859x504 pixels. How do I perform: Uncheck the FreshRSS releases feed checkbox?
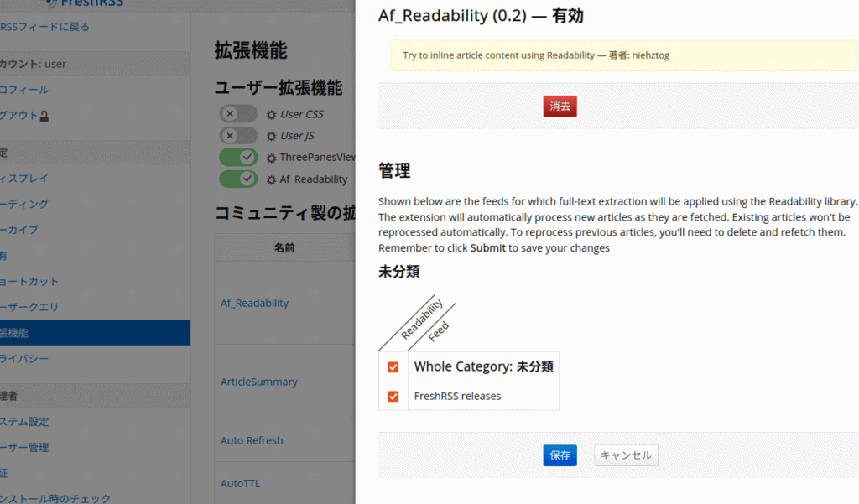393,396
